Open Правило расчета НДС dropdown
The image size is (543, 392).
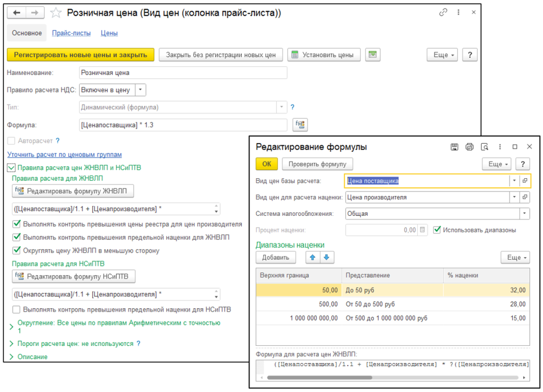click(141, 90)
